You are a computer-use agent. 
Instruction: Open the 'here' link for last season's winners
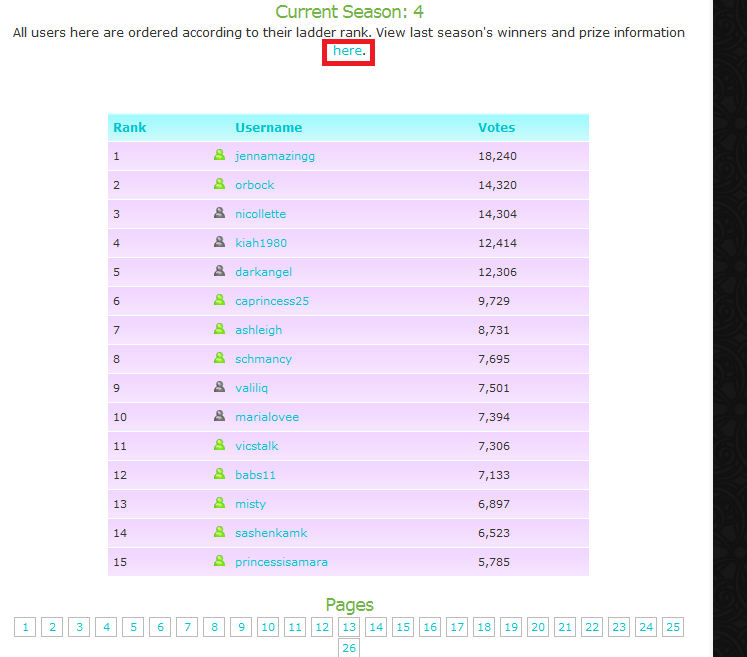[x=347, y=51]
